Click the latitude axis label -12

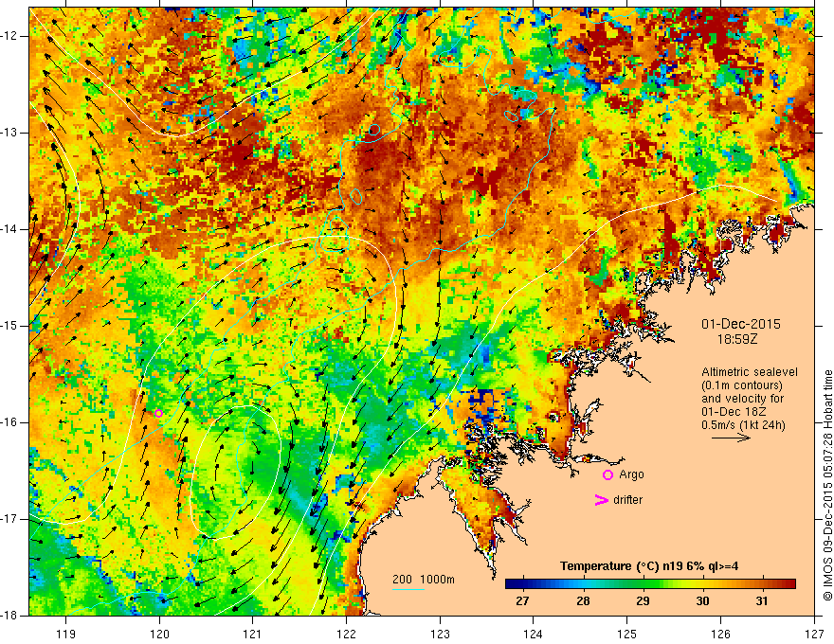click(x=9, y=36)
